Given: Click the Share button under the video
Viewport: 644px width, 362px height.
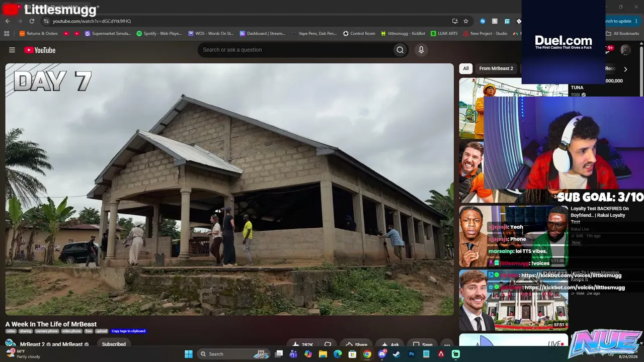Looking at the screenshot, I should point(356,345).
